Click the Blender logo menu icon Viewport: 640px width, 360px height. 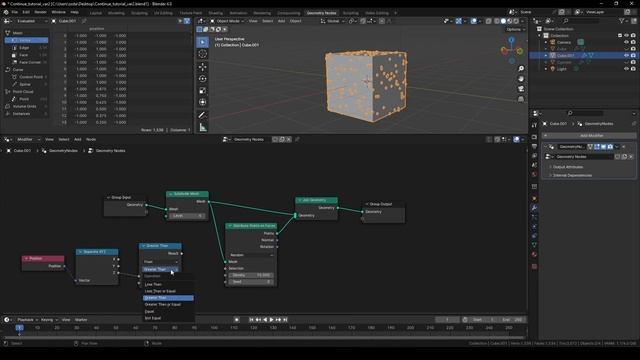pyautogui.click(x=6, y=12)
